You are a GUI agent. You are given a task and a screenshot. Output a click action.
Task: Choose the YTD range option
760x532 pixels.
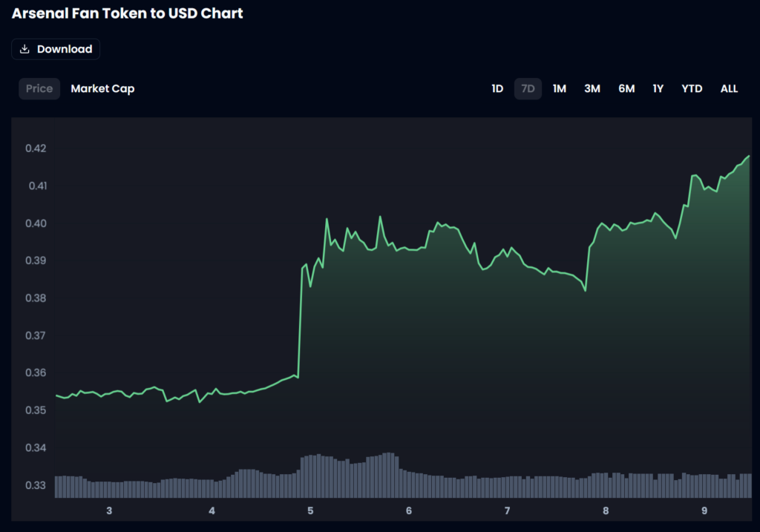tap(692, 88)
